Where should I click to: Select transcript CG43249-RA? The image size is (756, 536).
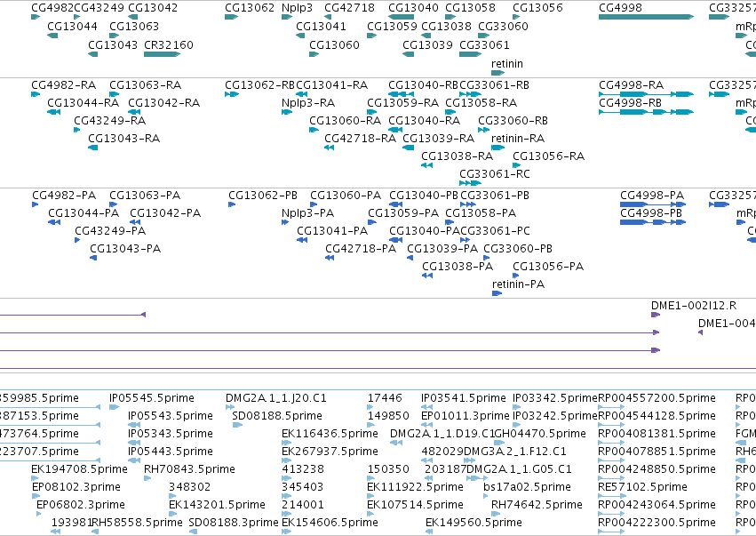110,121
